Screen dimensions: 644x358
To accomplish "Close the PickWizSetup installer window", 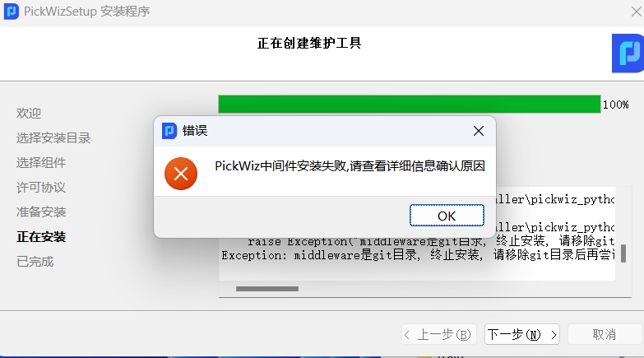I will (x=637, y=12).
